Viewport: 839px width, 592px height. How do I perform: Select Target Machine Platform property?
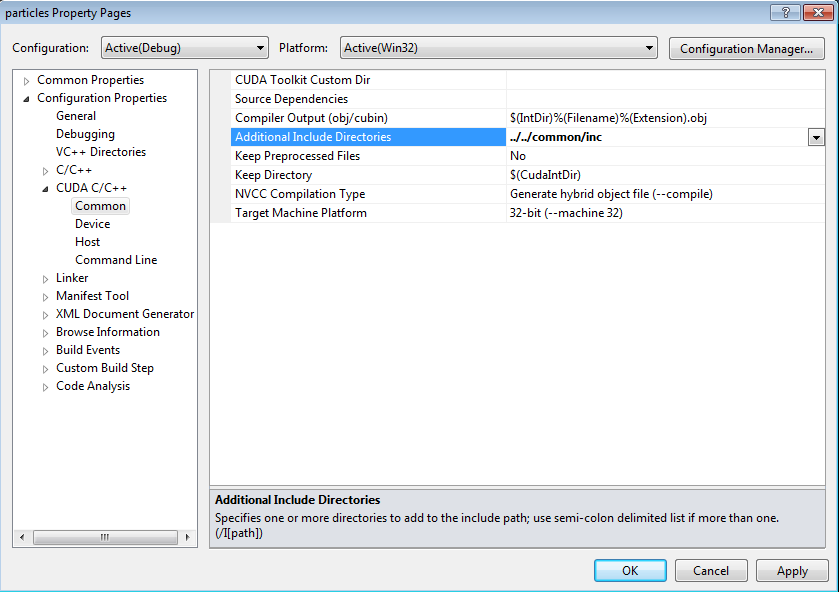pos(368,213)
